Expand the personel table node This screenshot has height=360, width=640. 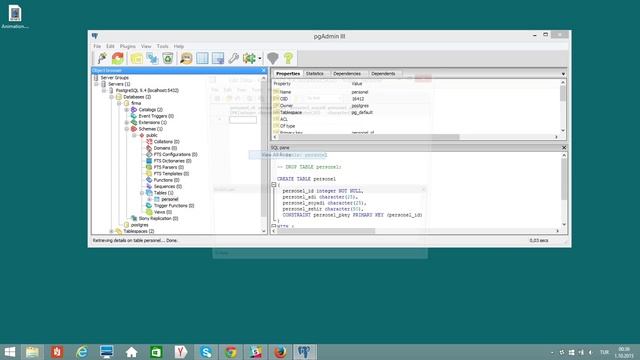point(150,199)
